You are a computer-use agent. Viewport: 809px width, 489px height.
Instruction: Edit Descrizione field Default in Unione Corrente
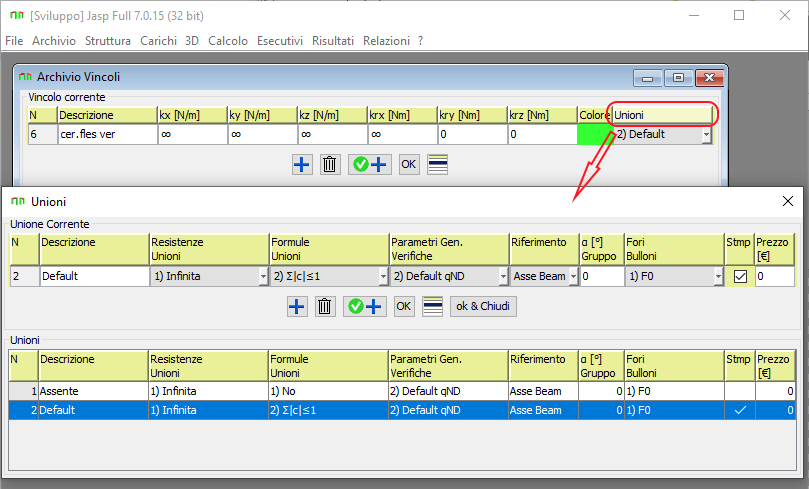tap(94, 276)
